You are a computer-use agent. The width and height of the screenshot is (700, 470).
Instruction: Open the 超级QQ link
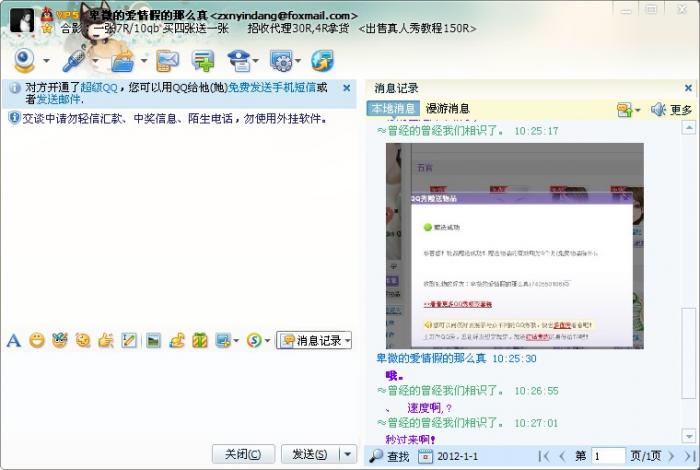point(99,87)
